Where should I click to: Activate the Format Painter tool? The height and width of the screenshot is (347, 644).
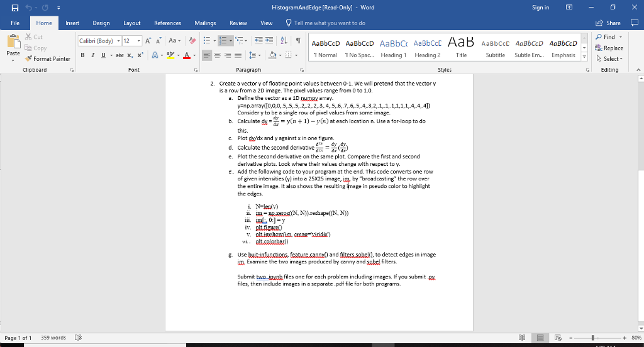[x=47, y=58]
